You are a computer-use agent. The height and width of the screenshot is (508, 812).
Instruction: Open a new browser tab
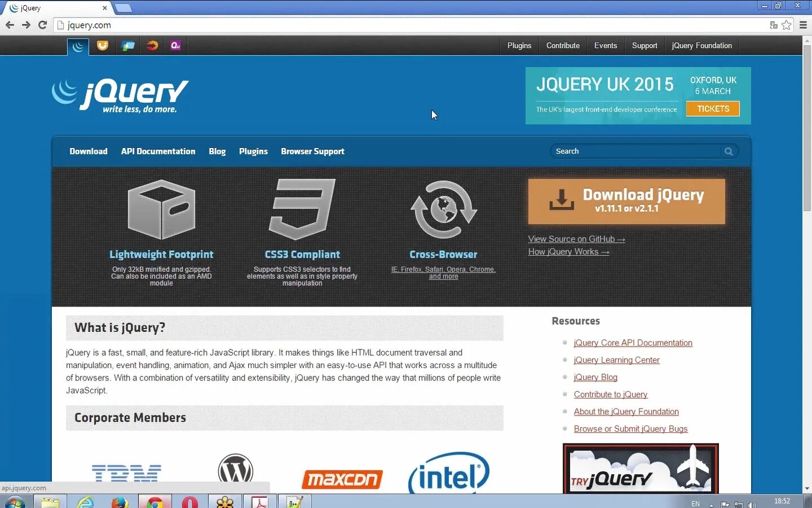point(123,8)
